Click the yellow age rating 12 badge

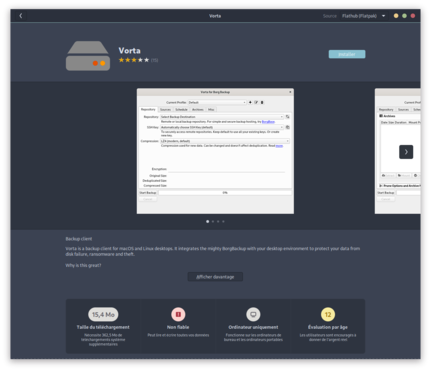point(328,314)
